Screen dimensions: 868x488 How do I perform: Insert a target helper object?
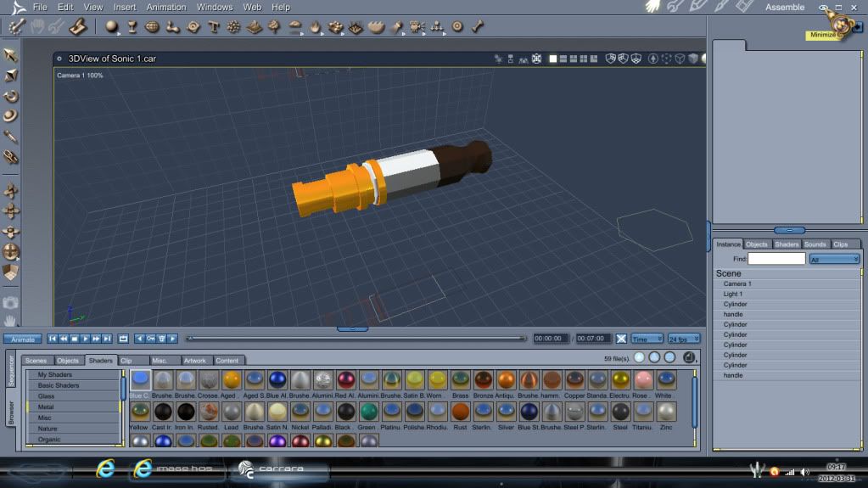click(x=457, y=26)
